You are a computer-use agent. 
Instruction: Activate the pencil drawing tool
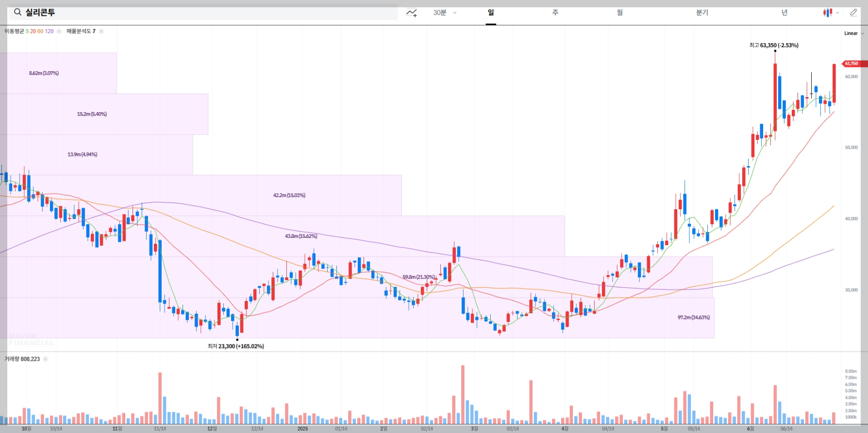[853, 13]
